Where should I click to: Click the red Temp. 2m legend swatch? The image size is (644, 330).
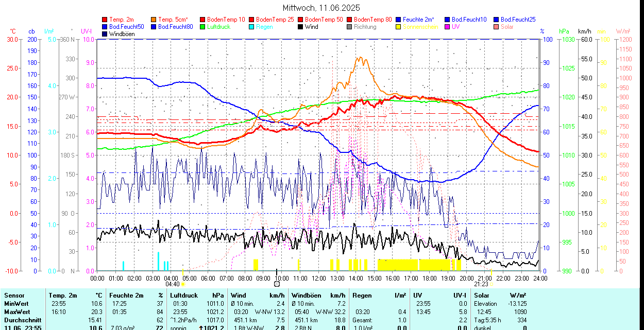[105, 20]
